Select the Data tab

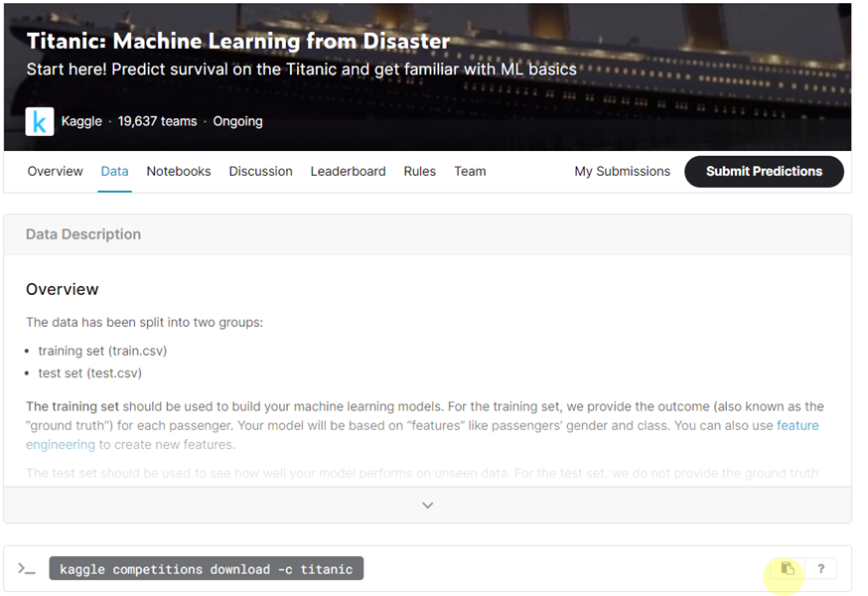114,172
